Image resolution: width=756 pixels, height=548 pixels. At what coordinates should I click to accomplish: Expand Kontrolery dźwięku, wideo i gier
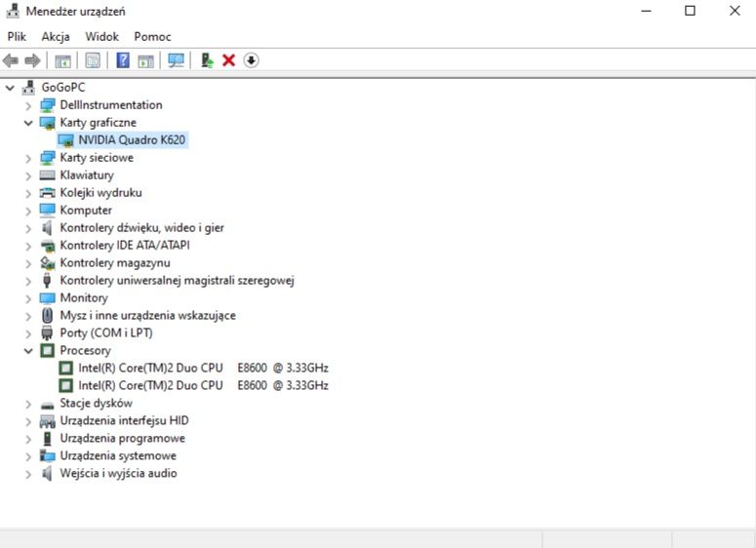(x=28, y=228)
